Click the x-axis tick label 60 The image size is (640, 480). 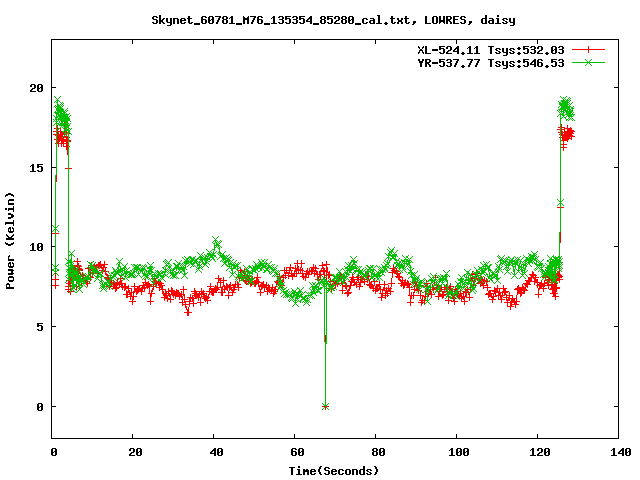click(x=297, y=452)
